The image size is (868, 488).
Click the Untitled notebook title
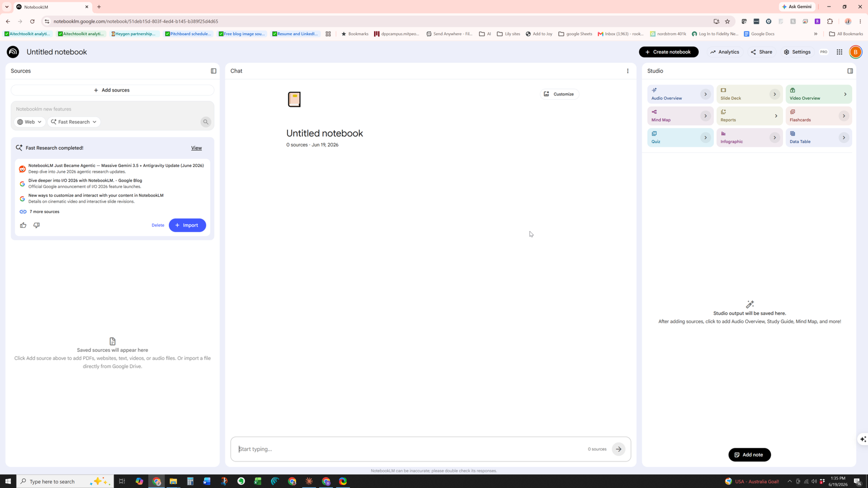pyautogui.click(x=56, y=52)
